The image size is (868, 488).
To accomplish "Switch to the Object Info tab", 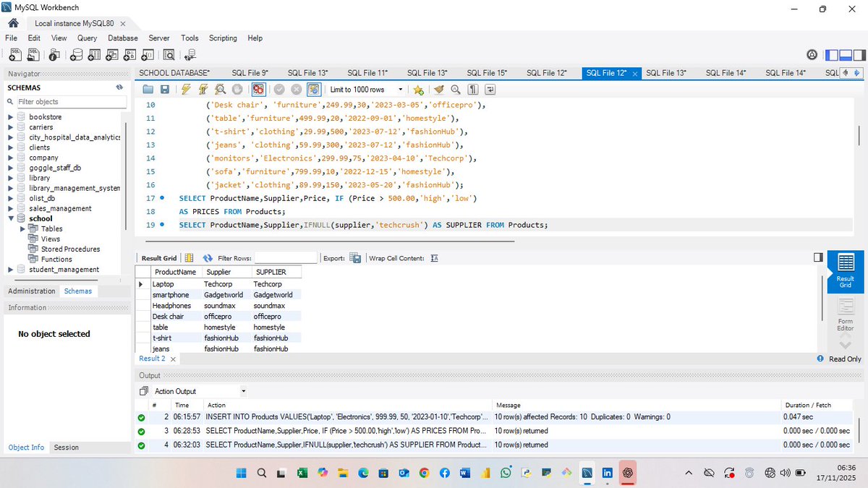I will 26,448.
